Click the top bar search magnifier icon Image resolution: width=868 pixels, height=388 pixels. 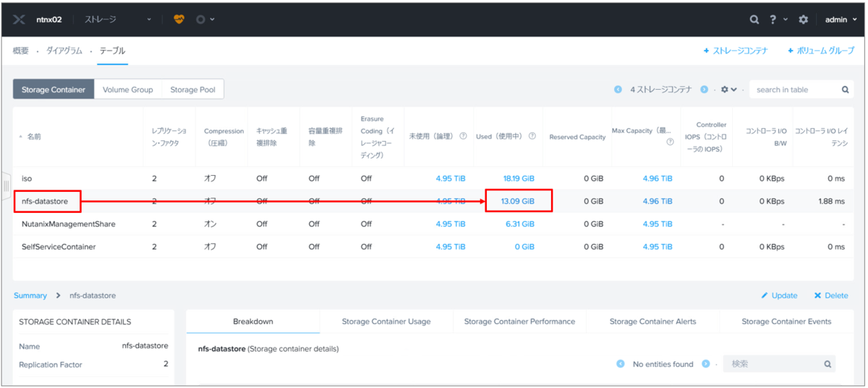[x=754, y=20]
